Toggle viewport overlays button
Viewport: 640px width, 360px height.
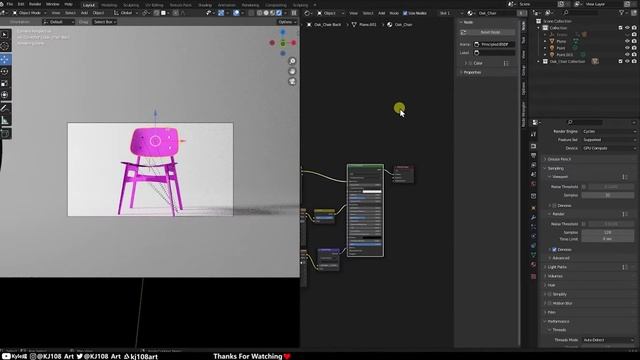tap(236, 13)
